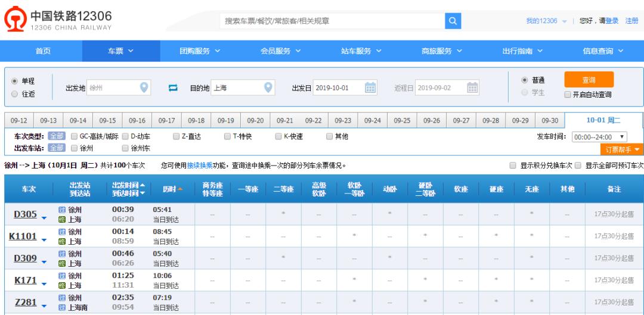Image resolution: width=644 pixels, height=315 pixels.
Task: Check Z-直达 train type filter
Action: (x=176, y=136)
